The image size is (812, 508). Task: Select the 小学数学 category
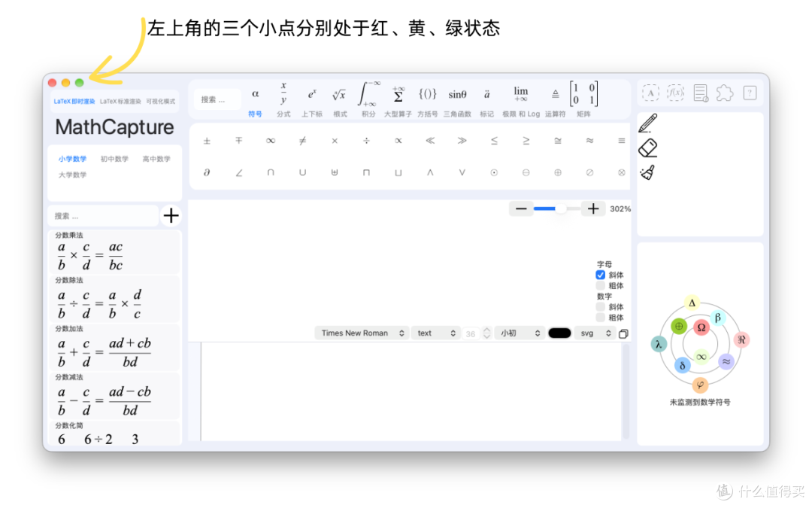tap(72, 159)
